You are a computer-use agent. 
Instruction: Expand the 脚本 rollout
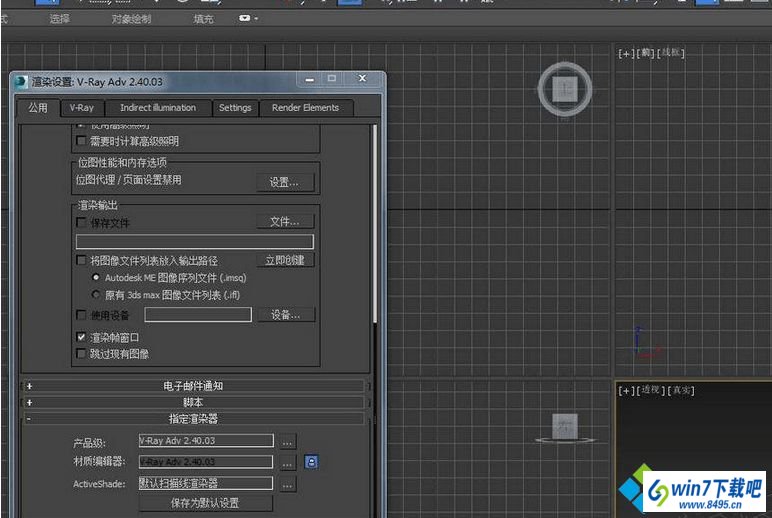193,402
